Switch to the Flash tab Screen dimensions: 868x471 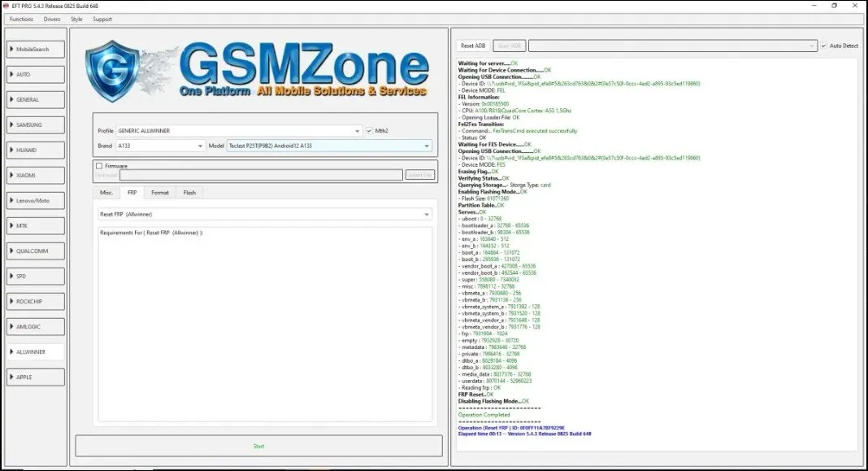pyautogui.click(x=189, y=193)
